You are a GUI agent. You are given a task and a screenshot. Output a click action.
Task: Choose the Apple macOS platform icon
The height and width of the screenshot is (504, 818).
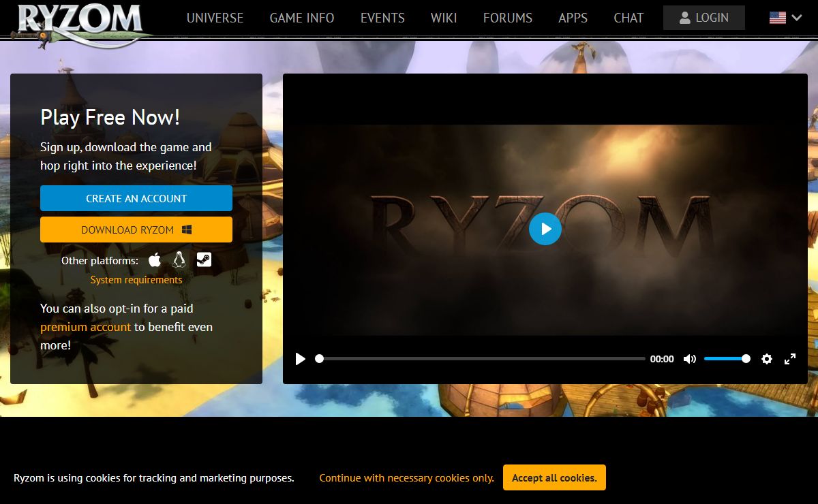(x=155, y=259)
